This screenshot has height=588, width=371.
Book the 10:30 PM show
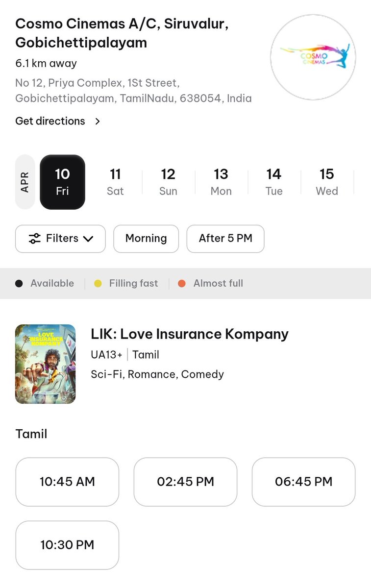click(x=67, y=545)
